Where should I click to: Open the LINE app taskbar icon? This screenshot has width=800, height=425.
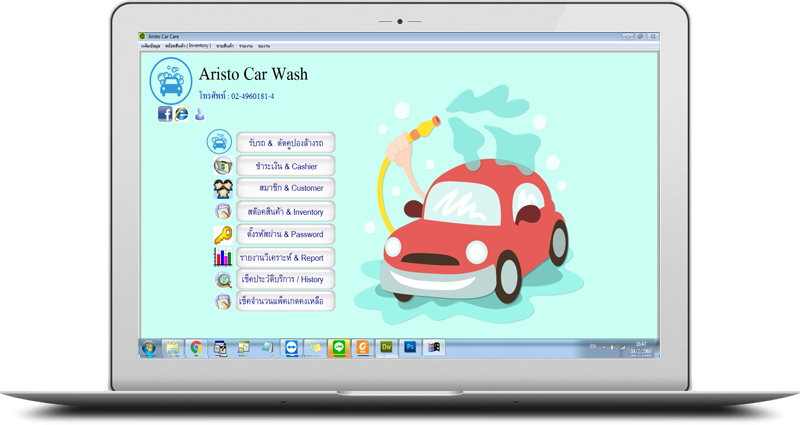coord(339,347)
